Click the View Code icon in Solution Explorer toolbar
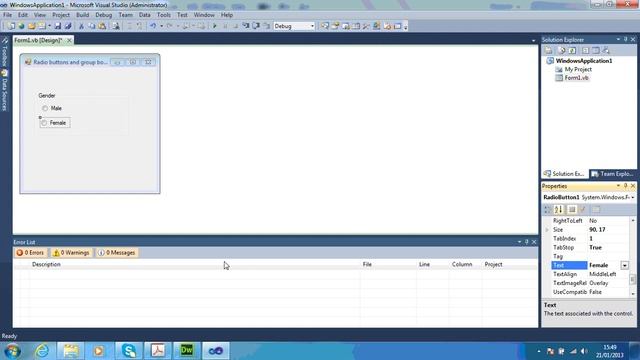 click(585, 50)
